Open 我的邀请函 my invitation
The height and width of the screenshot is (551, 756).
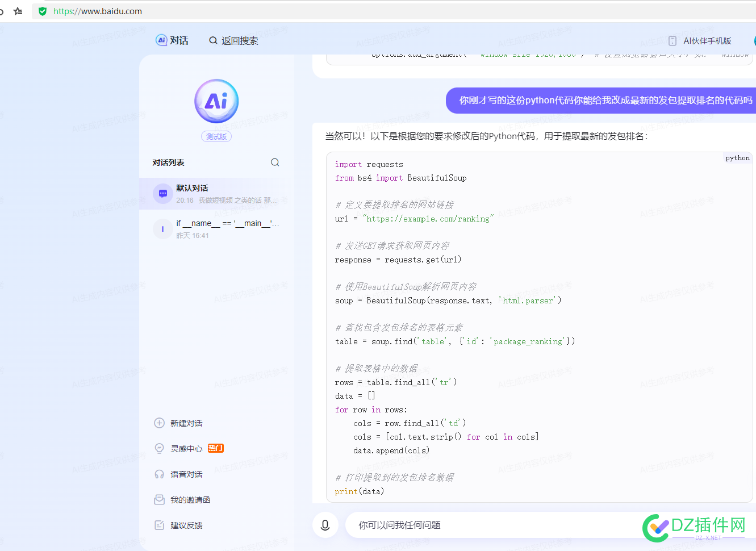coord(190,500)
